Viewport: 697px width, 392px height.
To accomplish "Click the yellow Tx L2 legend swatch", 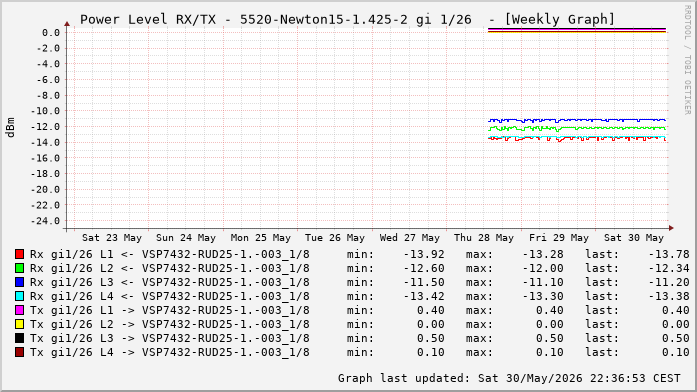I will (19, 324).
